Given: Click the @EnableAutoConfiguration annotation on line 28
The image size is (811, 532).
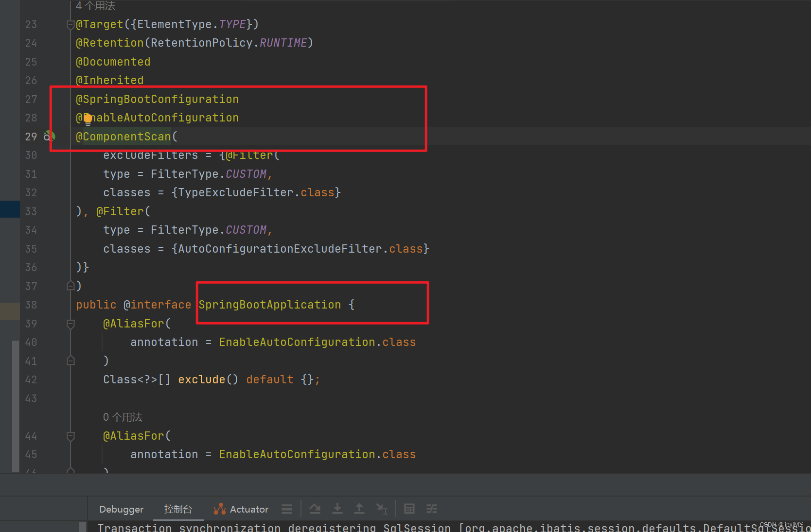Looking at the screenshot, I should [x=157, y=118].
